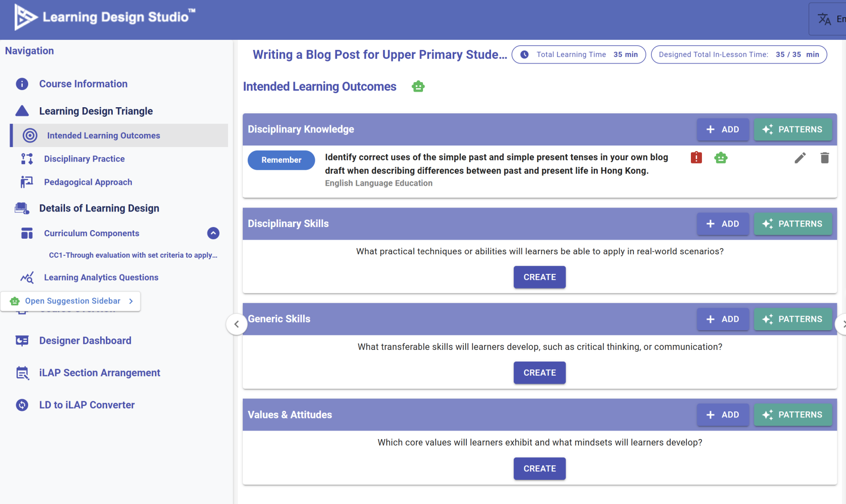This screenshot has height=504, width=846.
Task: Open the language translate icon
Action: click(x=824, y=19)
